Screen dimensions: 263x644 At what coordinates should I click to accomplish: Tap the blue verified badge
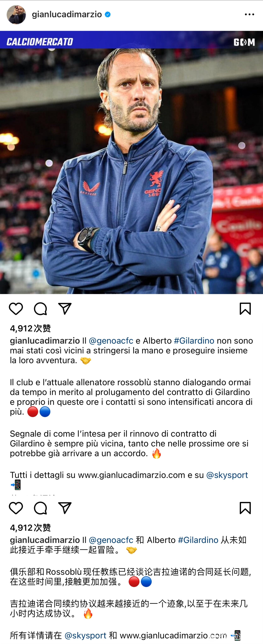108,14
